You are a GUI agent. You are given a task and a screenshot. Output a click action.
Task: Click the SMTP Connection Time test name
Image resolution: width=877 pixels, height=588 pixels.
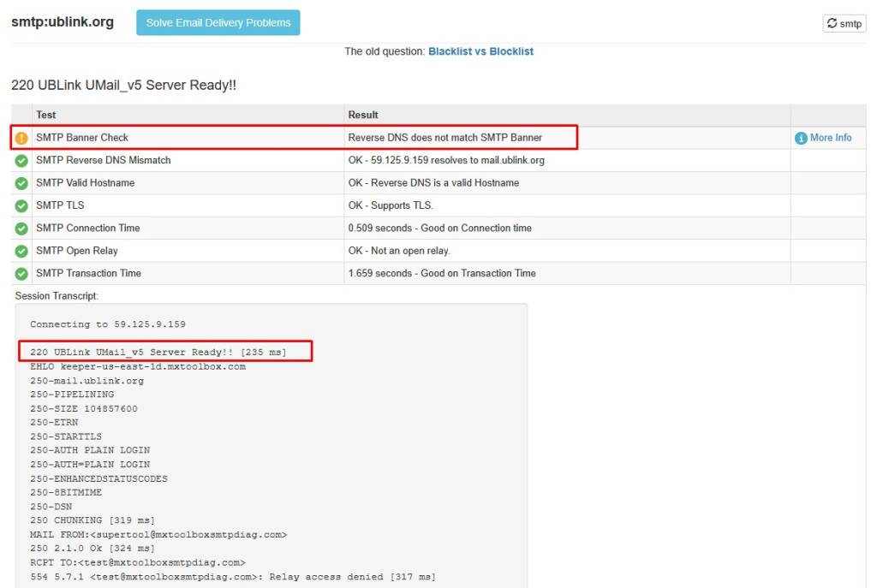click(x=88, y=228)
